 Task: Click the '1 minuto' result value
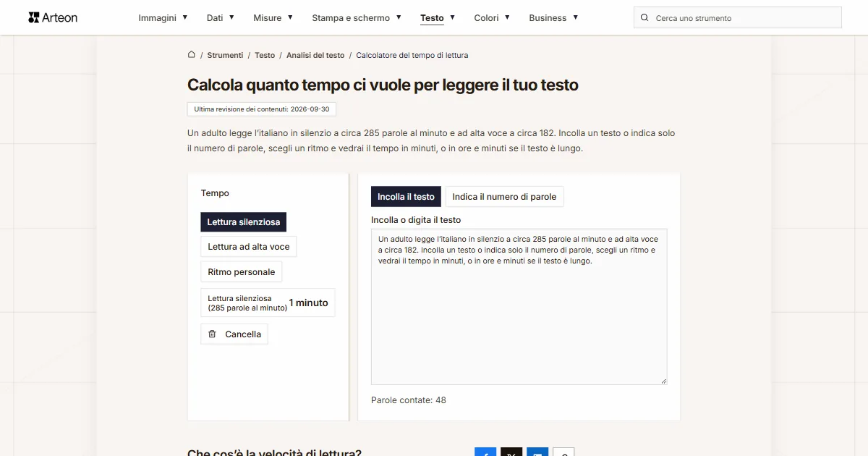tap(308, 303)
